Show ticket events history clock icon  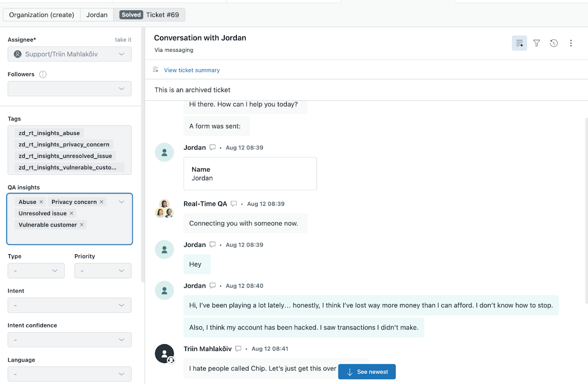click(x=554, y=43)
